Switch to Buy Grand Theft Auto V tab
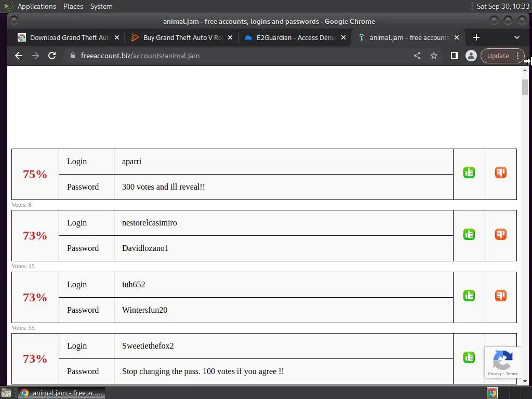The width and height of the screenshot is (532, 399). pos(181,37)
